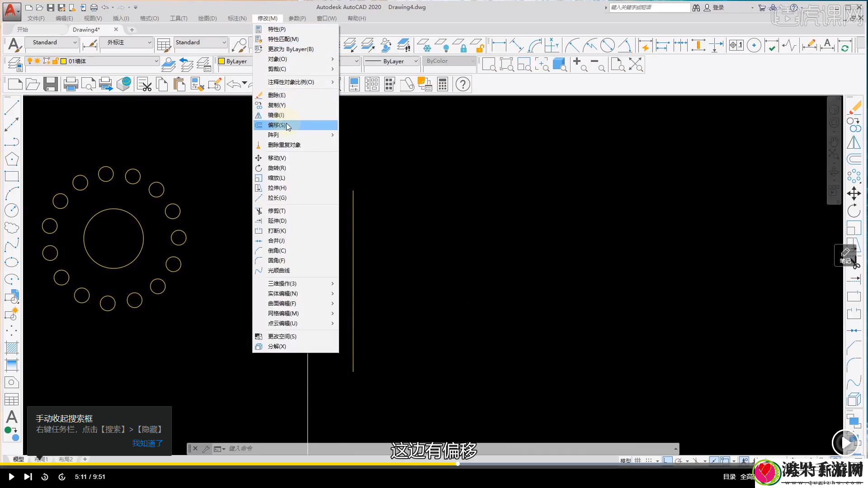
Task: Click the Paste clipboard icon
Action: pyautogui.click(x=179, y=84)
